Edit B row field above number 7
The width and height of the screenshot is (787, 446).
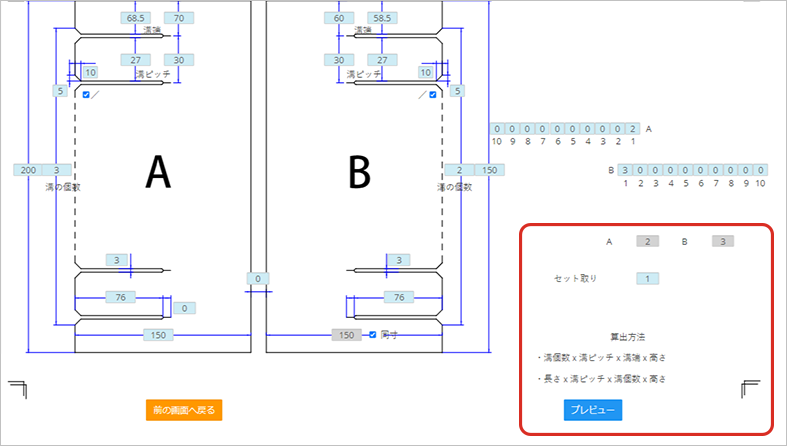click(x=716, y=170)
